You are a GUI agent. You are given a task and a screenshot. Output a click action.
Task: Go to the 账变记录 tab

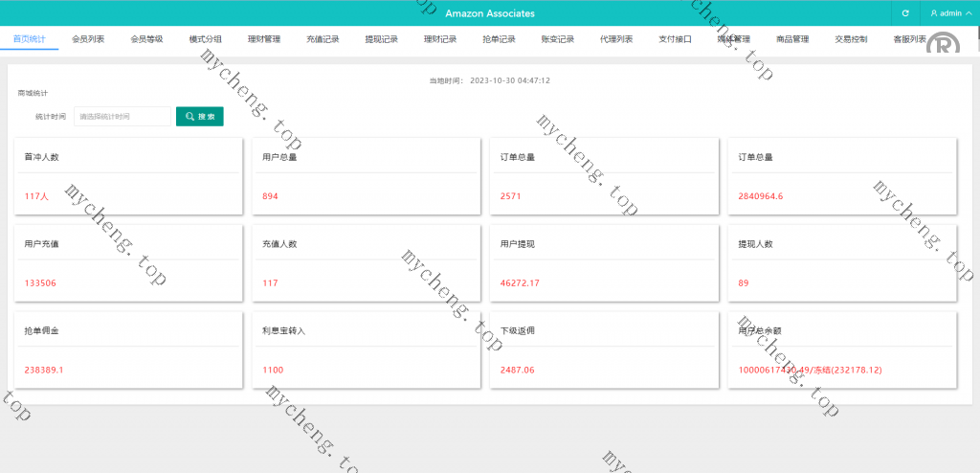pos(558,39)
